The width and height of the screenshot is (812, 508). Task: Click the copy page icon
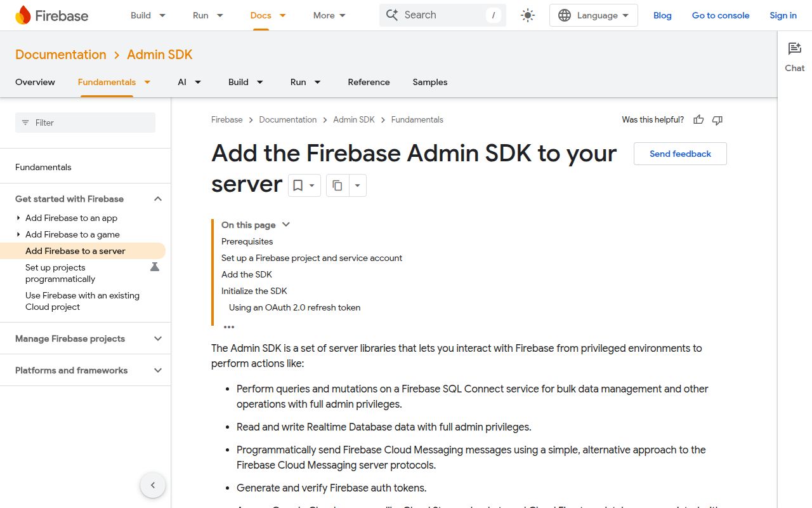(337, 185)
